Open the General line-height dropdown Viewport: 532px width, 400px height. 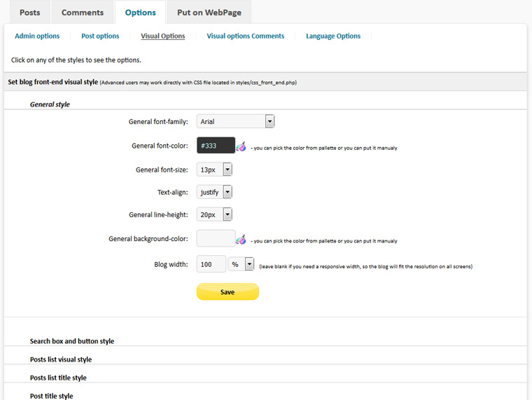(x=214, y=214)
